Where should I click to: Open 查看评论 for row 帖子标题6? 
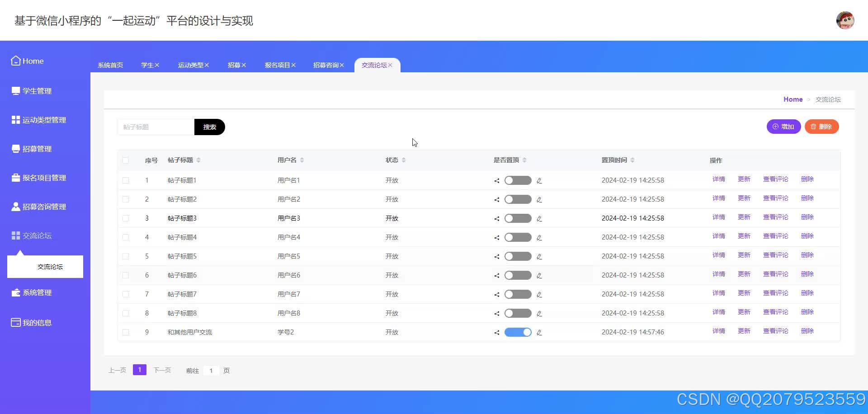coord(776,274)
